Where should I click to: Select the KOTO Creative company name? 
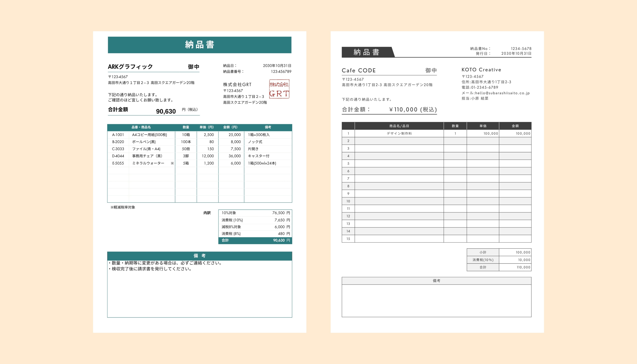[481, 70]
